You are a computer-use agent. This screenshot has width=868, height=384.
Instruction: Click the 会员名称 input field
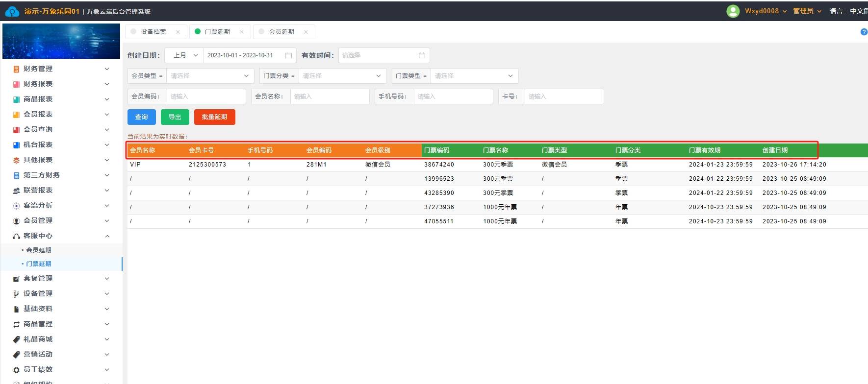tap(330, 96)
